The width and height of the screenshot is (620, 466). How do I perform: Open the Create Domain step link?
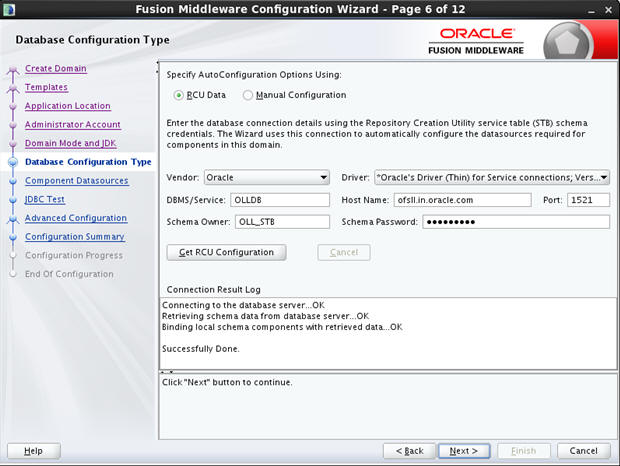coord(56,68)
